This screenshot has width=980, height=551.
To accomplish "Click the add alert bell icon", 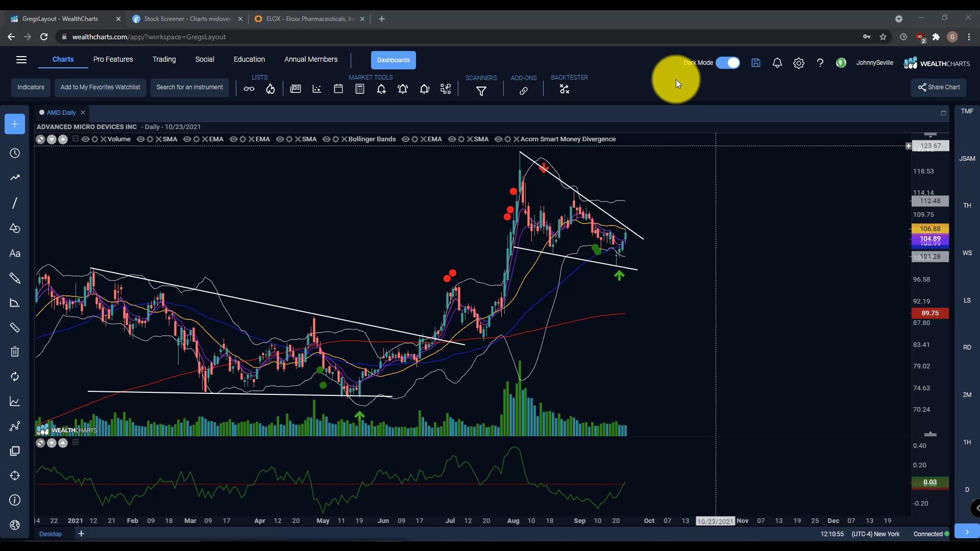I will (x=381, y=89).
